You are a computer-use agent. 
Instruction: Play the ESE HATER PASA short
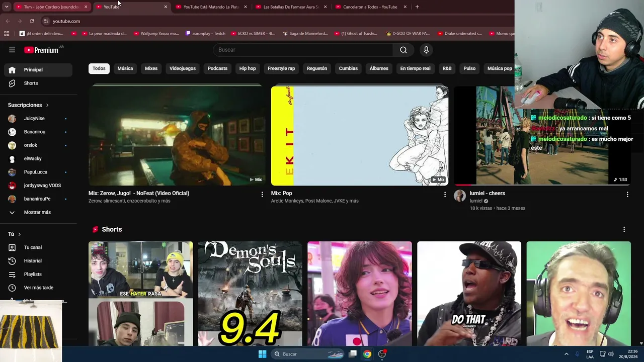[x=140, y=294]
